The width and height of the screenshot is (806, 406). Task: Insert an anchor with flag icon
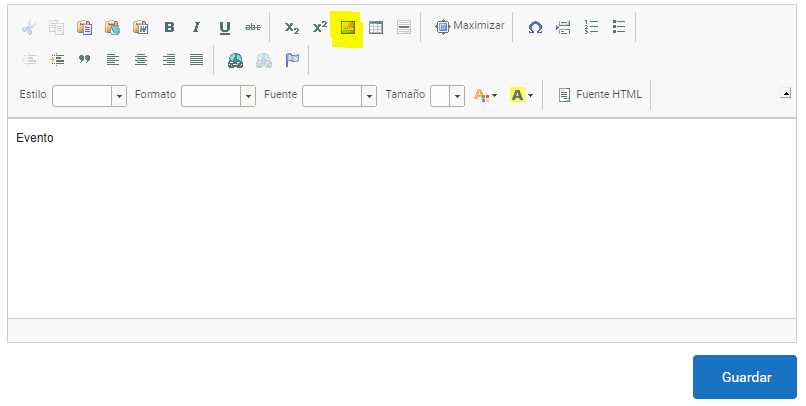click(292, 60)
